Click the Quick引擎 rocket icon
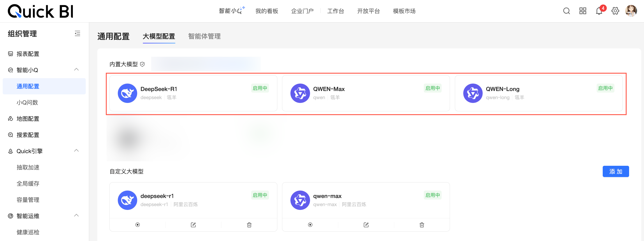Screen dimensions: 644x241 (11, 151)
